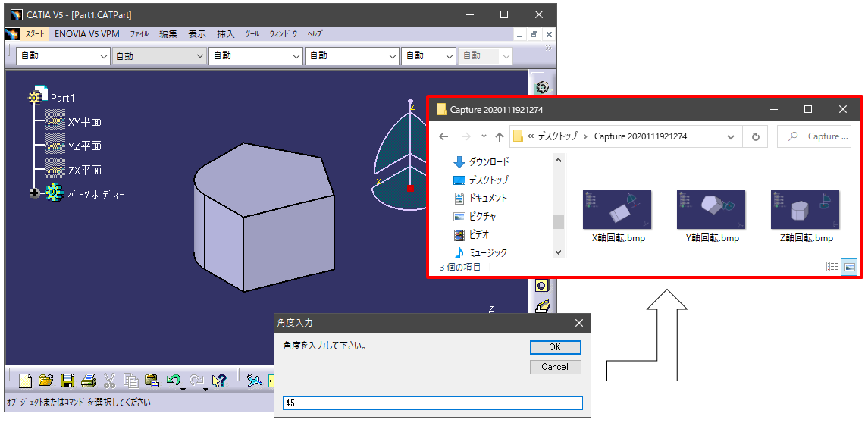Viewport: 868px width, 423px height.
Task: Open ドキュメント in Explorer sidebar
Action: click(480, 198)
